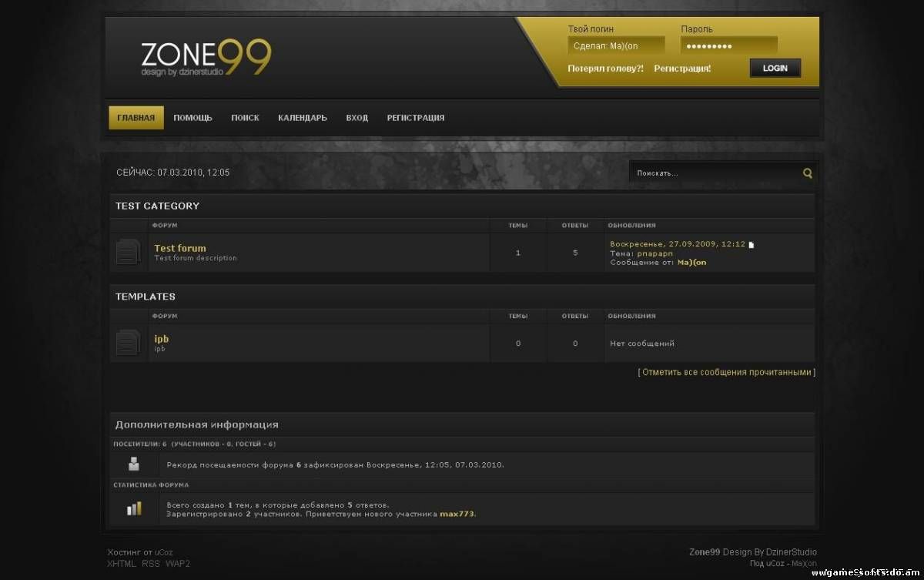Screen dimensions: 924x580
Task: Focus the Твой логин input field
Action: [x=615, y=46]
